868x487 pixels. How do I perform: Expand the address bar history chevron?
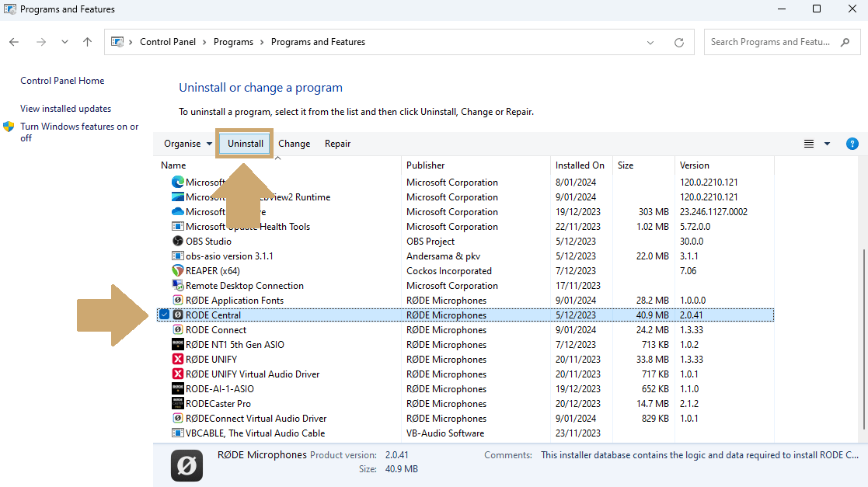pyautogui.click(x=650, y=41)
